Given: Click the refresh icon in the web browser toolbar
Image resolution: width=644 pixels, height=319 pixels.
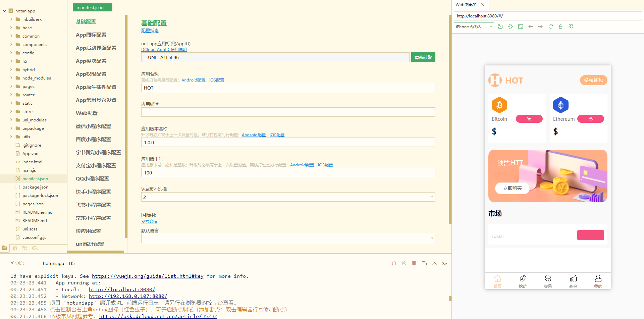Looking at the screenshot, I should pos(550,26).
